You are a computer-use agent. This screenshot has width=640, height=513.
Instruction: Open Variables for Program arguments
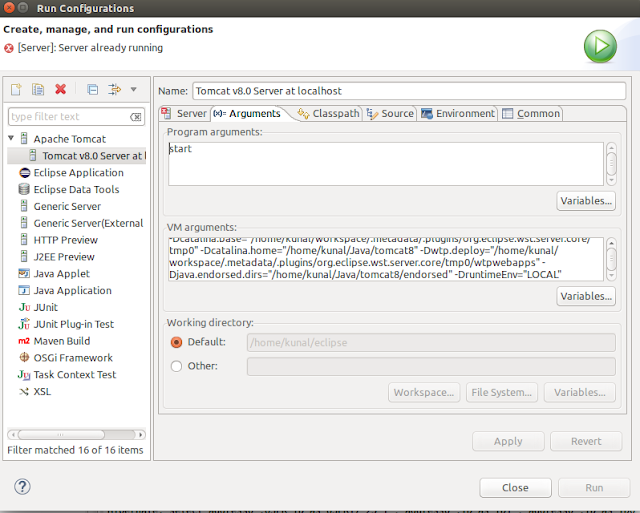click(586, 201)
